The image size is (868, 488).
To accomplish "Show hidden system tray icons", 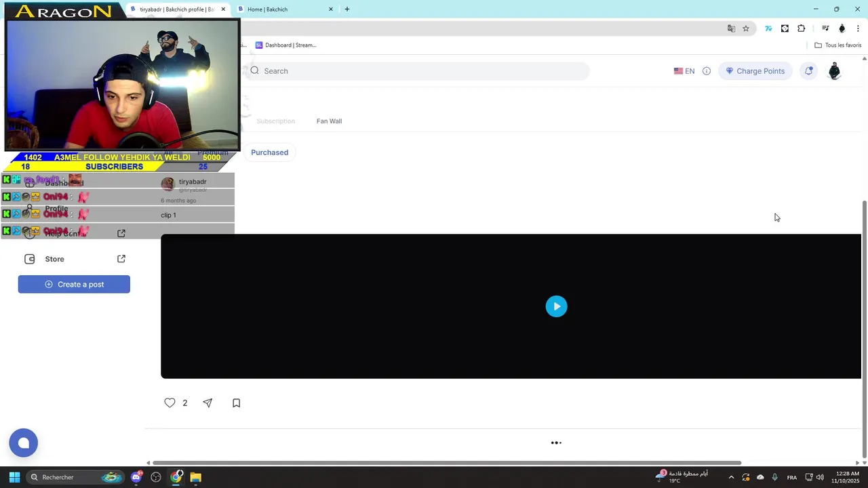I will (731, 477).
